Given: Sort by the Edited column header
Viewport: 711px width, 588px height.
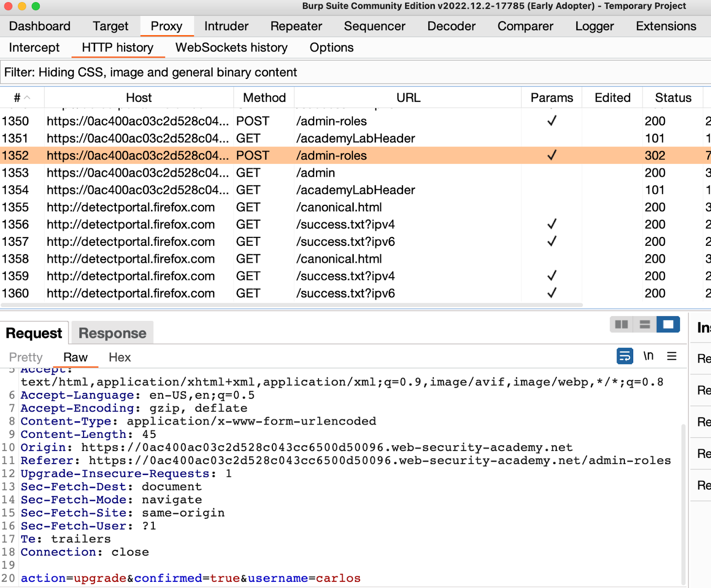Looking at the screenshot, I should tap(612, 97).
